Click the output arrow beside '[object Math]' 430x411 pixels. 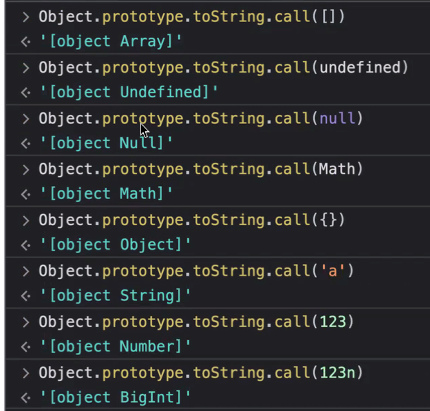(x=26, y=194)
